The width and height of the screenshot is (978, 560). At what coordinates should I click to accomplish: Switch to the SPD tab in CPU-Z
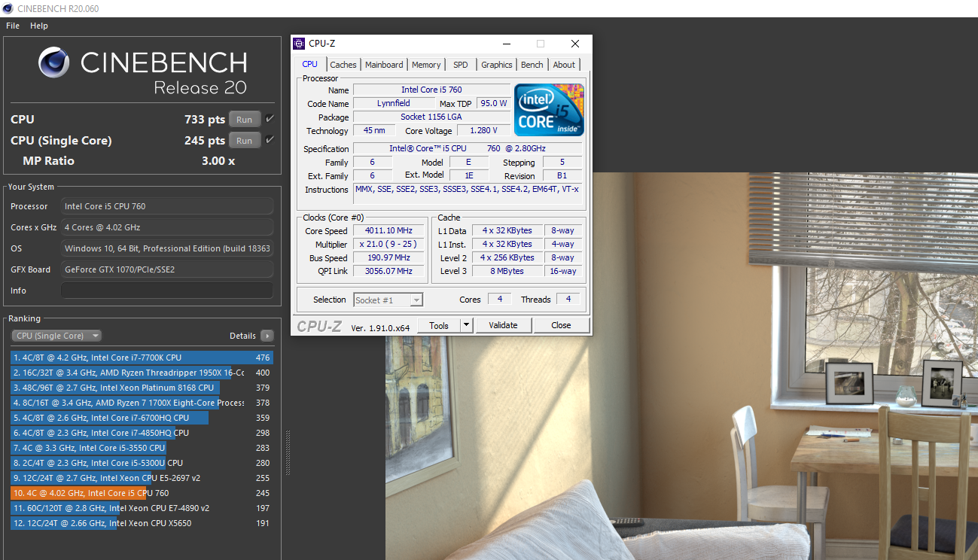coord(461,65)
